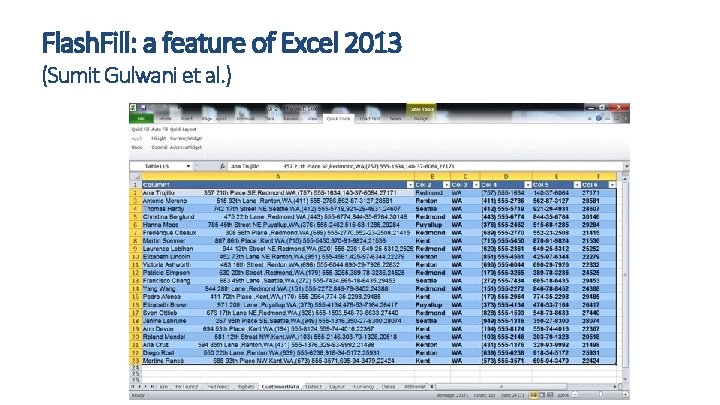Click the Auto Fill button

pos(160,129)
